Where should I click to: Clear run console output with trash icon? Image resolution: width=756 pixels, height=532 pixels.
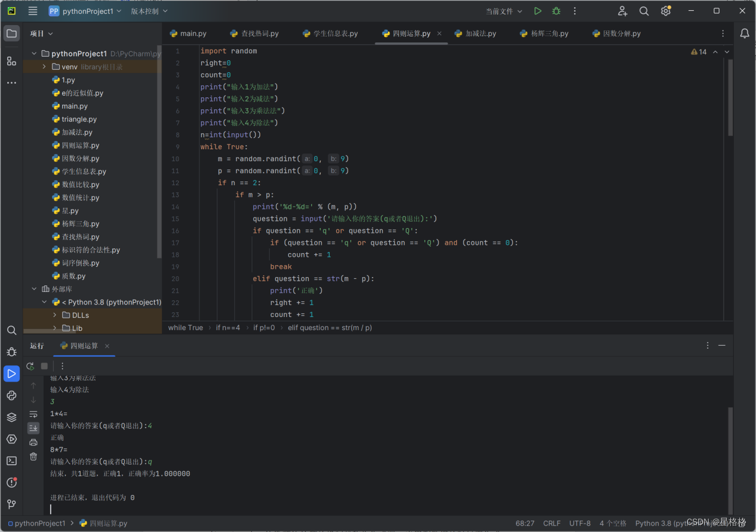(x=33, y=456)
